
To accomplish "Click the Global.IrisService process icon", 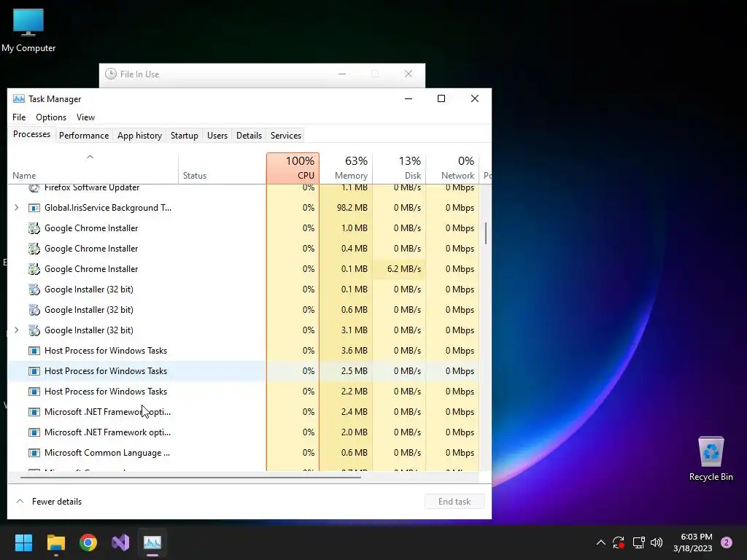I will pos(34,208).
